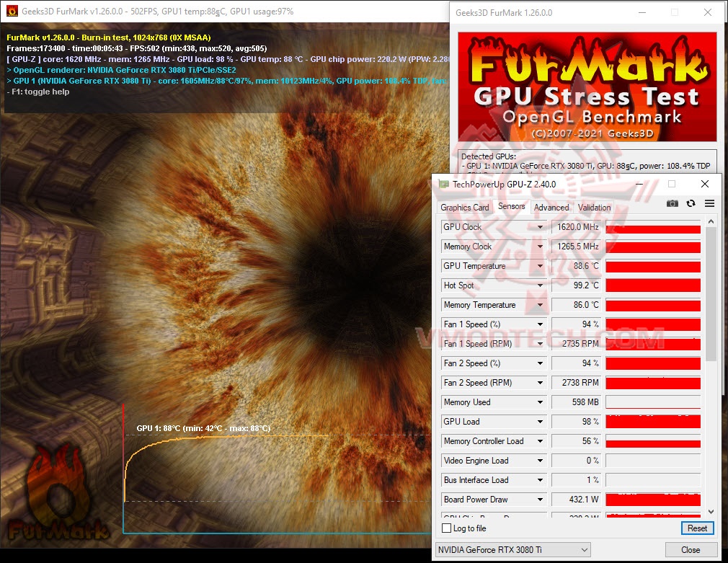Open the NVIDIA GeForce RTX 3080 Ti dropdown
The width and height of the screenshot is (728, 563).
click(512, 550)
